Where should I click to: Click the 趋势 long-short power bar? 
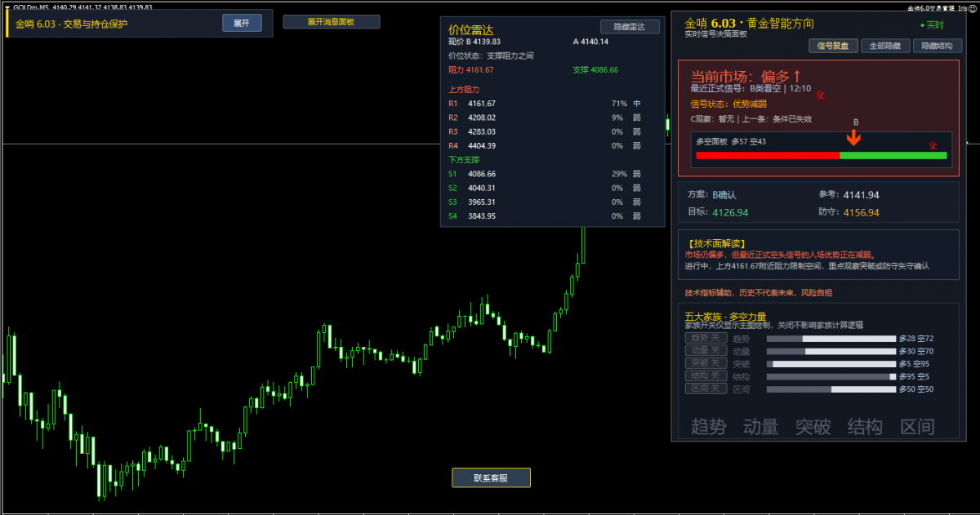(831, 339)
